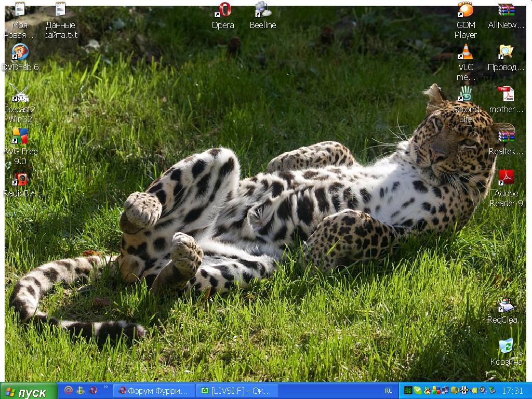Switch to the LIVSI.F taskbar window
The height and width of the screenshot is (399, 532).
[238, 391]
